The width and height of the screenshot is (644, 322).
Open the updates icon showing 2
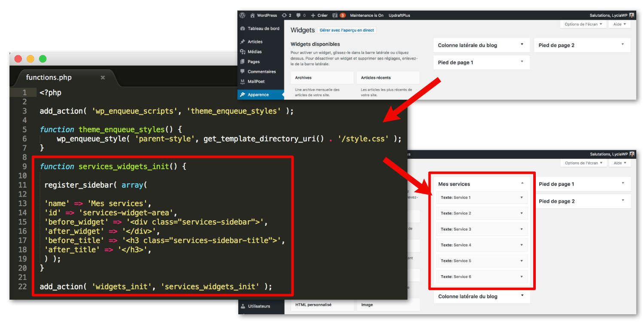coord(286,15)
